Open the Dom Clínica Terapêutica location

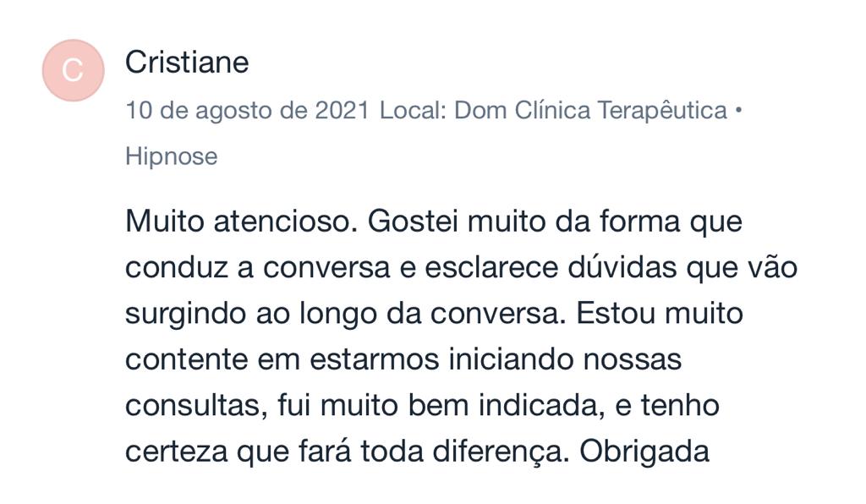(590, 111)
